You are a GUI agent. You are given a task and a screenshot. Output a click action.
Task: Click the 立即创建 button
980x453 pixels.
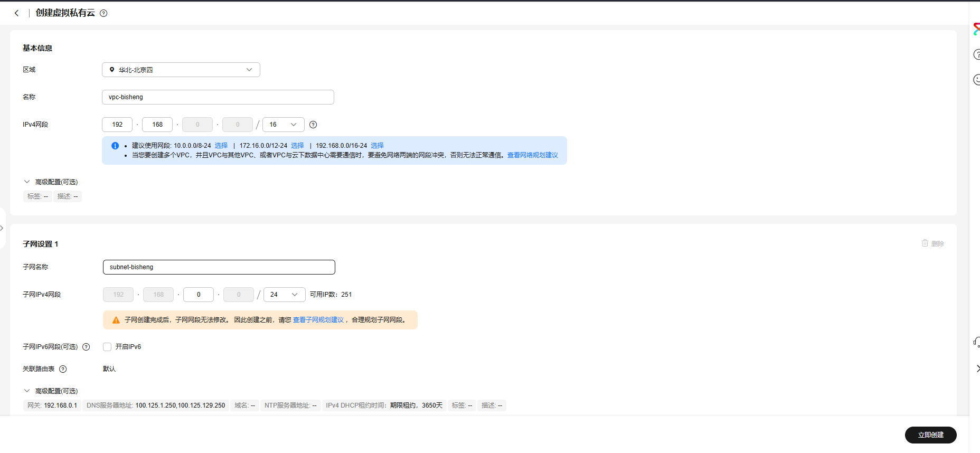pos(930,435)
